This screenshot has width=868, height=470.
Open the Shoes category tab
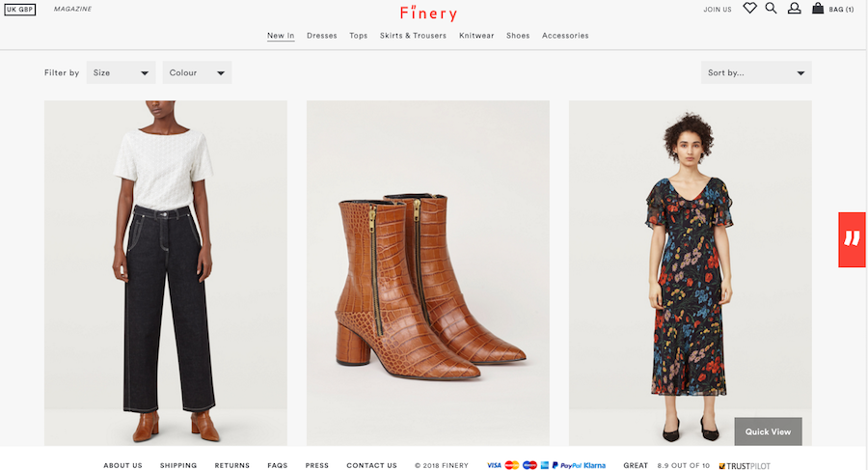click(518, 36)
